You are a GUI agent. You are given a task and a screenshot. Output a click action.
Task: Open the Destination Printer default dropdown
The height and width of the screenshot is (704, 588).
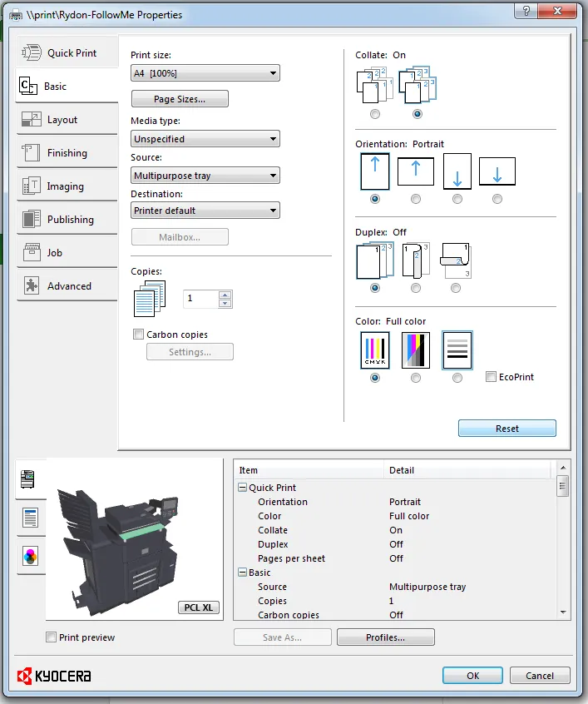pos(205,211)
